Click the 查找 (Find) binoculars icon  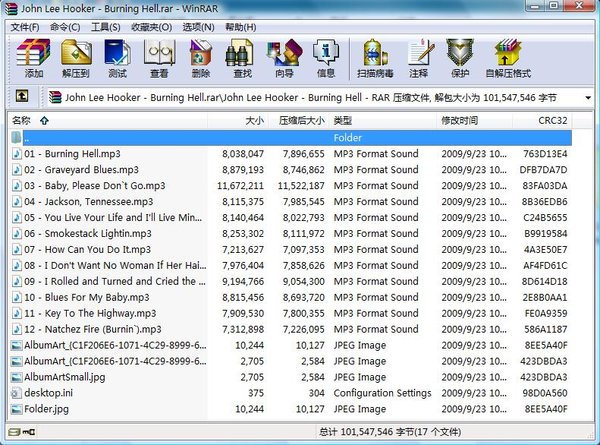[239, 52]
